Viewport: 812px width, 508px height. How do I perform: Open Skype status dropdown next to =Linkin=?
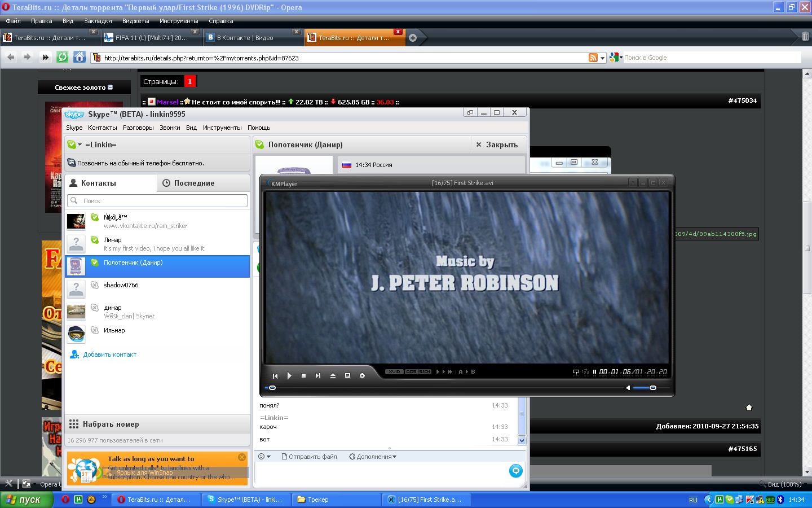coord(80,145)
